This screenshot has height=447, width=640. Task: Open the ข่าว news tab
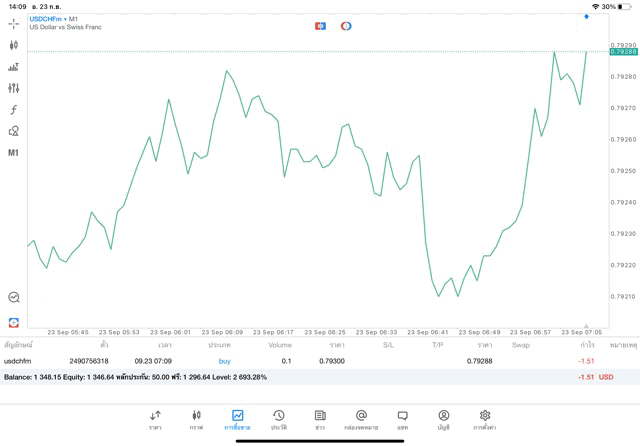point(319,419)
